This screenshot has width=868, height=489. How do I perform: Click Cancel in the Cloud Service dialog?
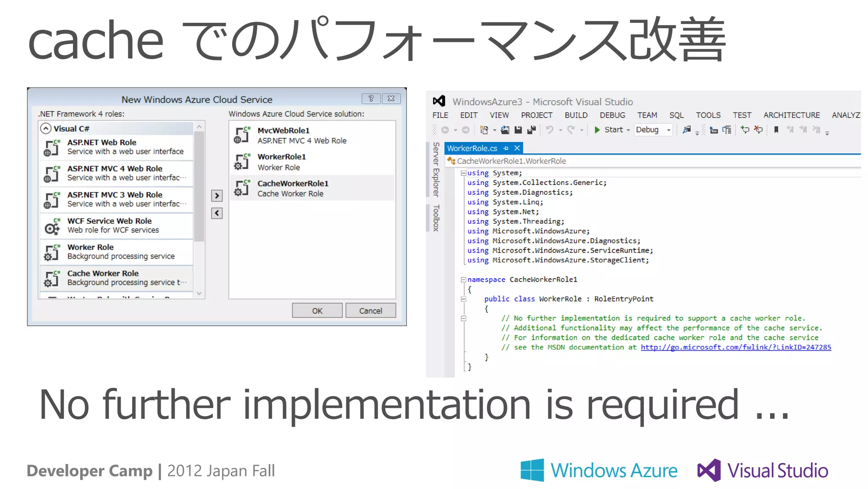point(370,311)
